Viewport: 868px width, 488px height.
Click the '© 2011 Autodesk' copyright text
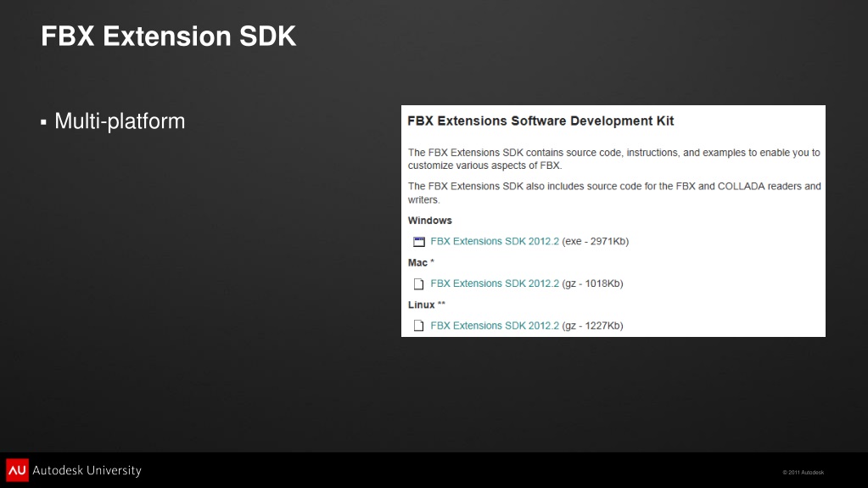coord(804,473)
